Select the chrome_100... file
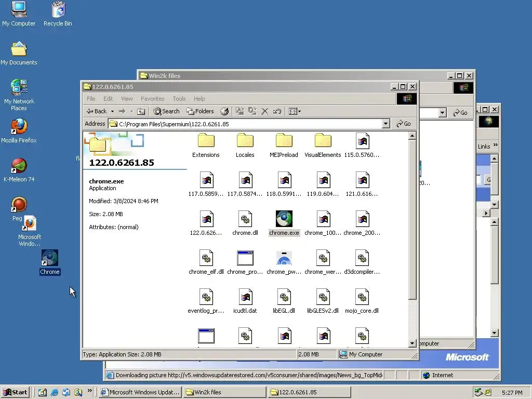The width and height of the screenshot is (532, 399). click(323, 223)
